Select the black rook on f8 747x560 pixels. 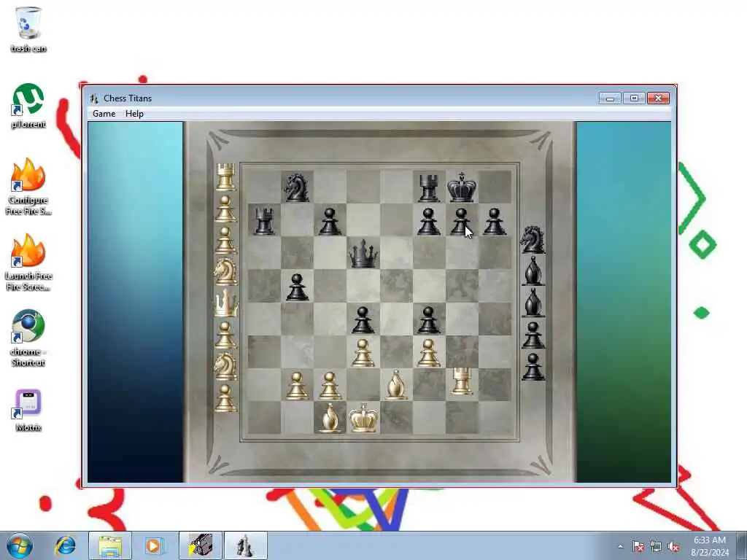point(428,187)
